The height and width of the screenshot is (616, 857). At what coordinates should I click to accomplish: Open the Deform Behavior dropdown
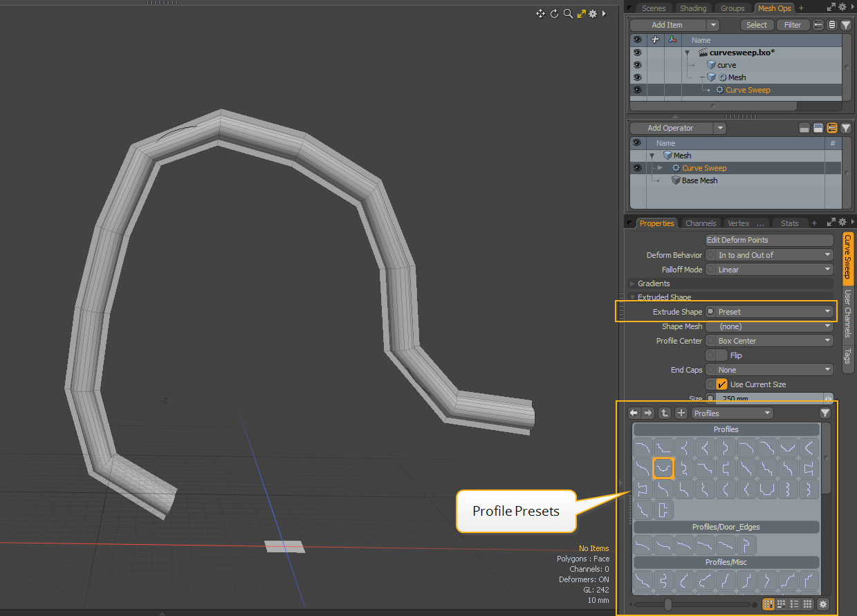pyautogui.click(x=775, y=255)
